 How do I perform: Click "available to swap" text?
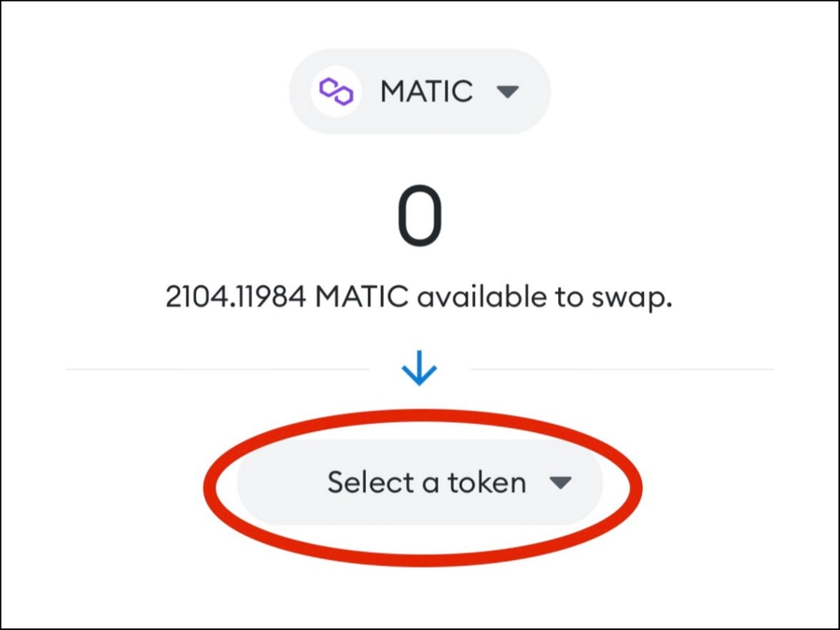pos(545,301)
